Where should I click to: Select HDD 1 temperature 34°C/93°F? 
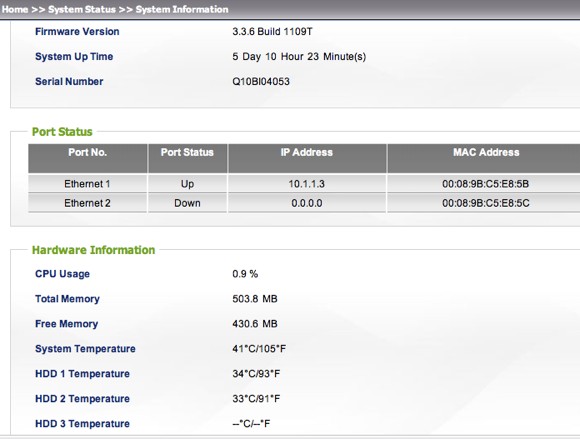(x=256, y=374)
